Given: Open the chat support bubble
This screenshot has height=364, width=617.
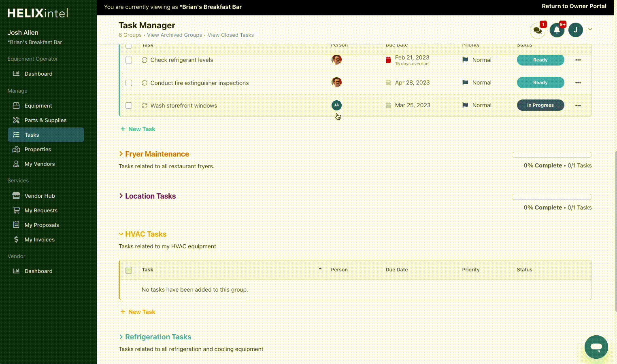Looking at the screenshot, I should pyautogui.click(x=596, y=347).
